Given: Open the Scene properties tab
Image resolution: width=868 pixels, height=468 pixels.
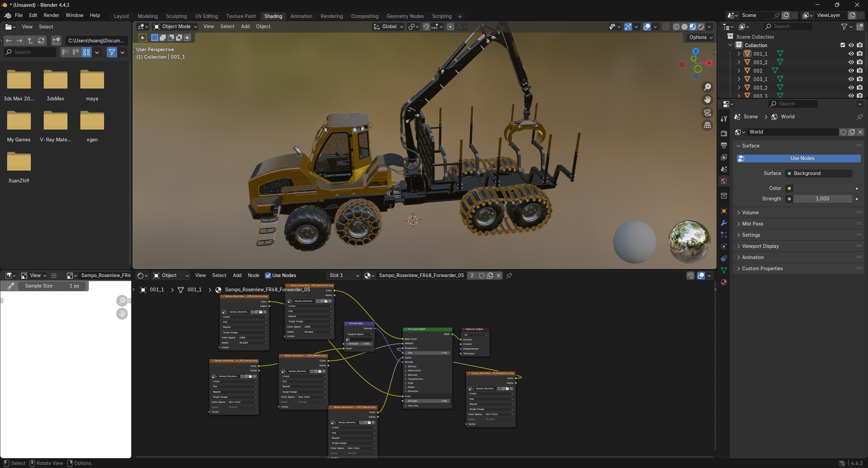Looking at the screenshot, I should tap(724, 169).
